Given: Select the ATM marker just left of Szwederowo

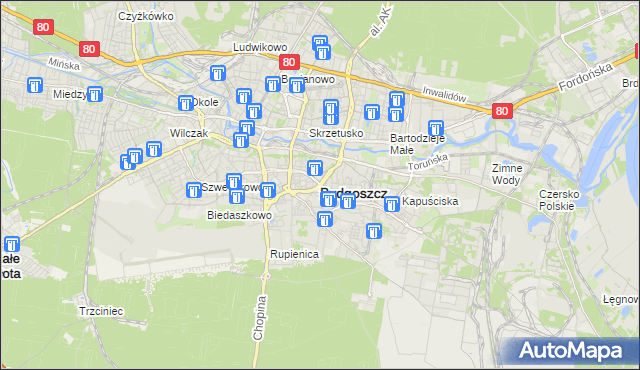Looking at the screenshot, I should click(x=193, y=191).
